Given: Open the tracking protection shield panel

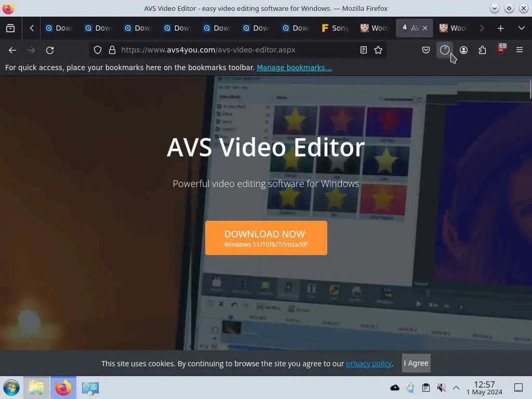Looking at the screenshot, I should (98, 50).
